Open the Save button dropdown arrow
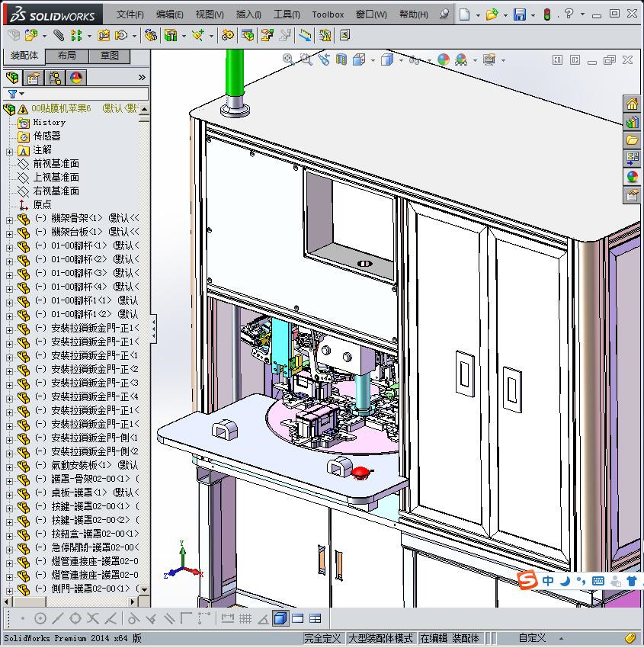644x648 pixels. pyautogui.click(x=533, y=15)
